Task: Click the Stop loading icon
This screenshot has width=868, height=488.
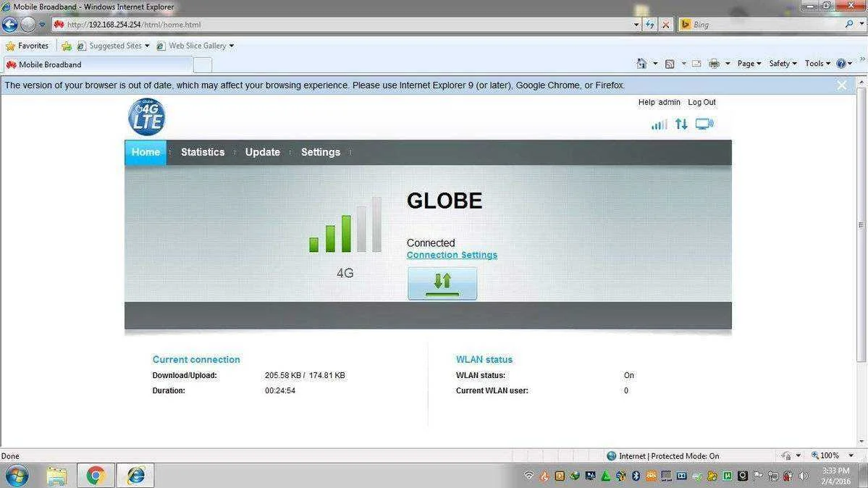Action: click(666, 25)
